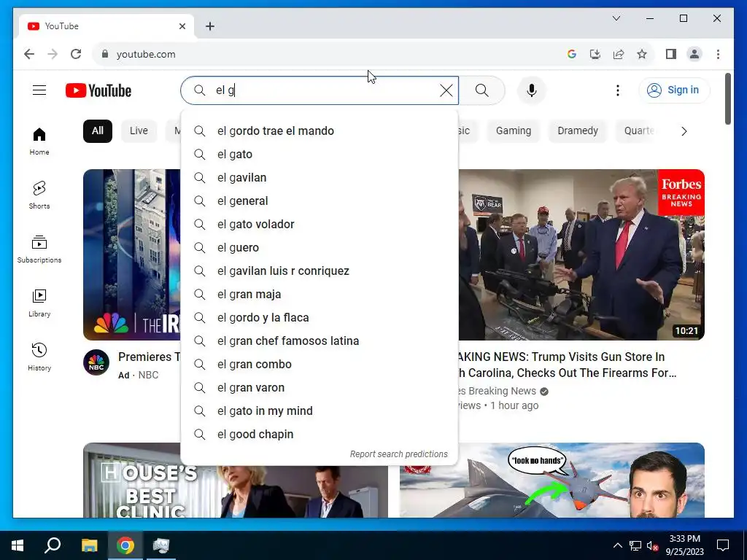Select the Dramedy chip
The height and width of the screenshot is (560, 747).
(x=578, y=131)
